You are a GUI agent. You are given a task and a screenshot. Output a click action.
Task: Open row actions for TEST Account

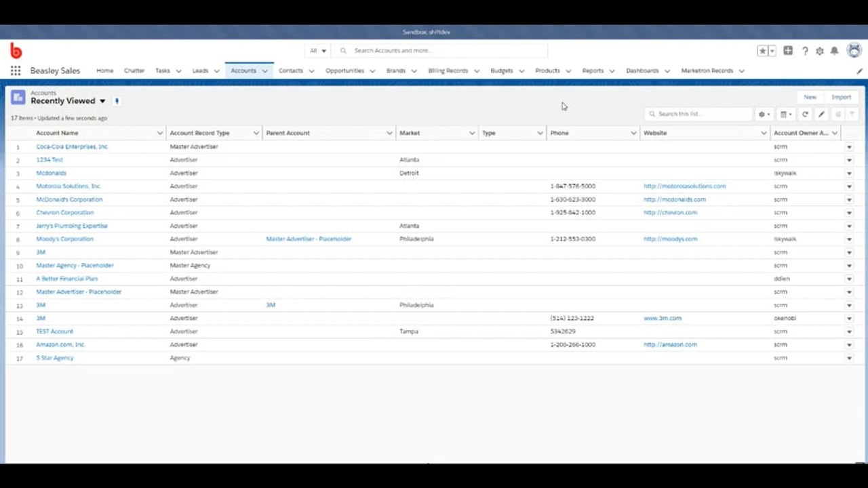[x=849, y=331]
